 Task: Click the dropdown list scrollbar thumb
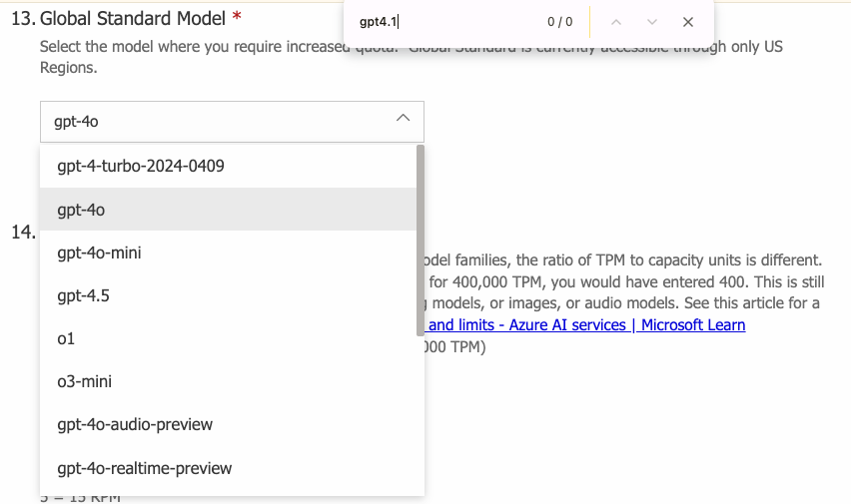[421, 241]
